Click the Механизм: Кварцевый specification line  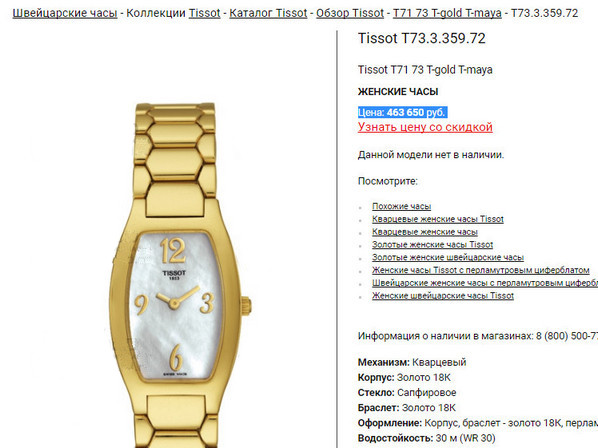pos(412,362)
